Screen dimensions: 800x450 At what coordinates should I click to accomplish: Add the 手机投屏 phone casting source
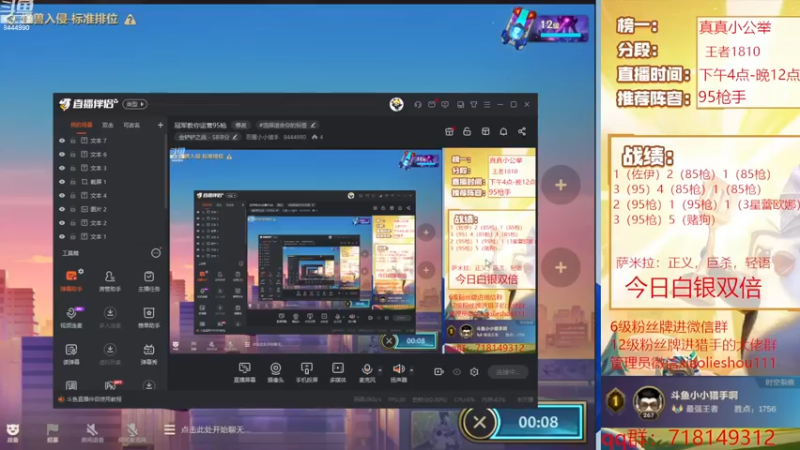[307, 372]
